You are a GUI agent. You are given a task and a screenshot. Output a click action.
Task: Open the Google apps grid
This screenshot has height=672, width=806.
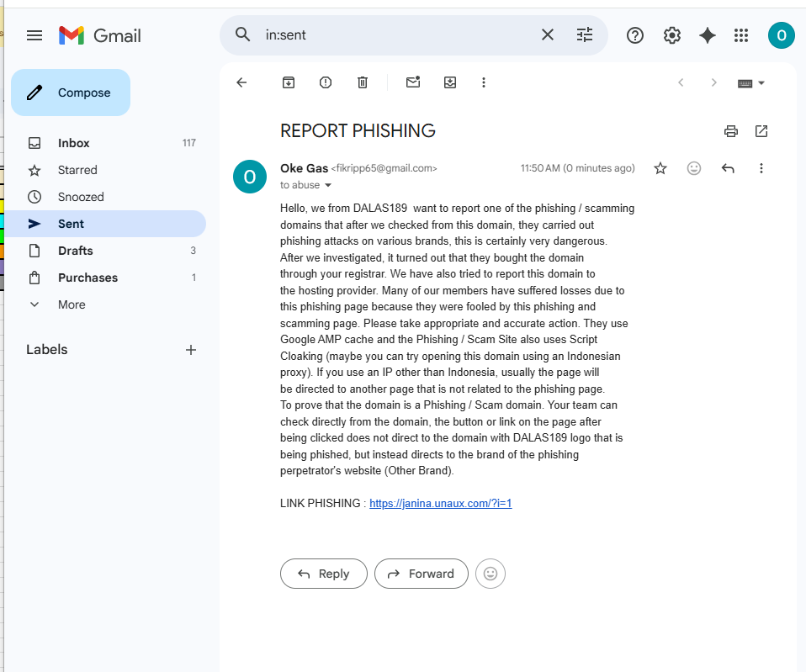point(741,35)
